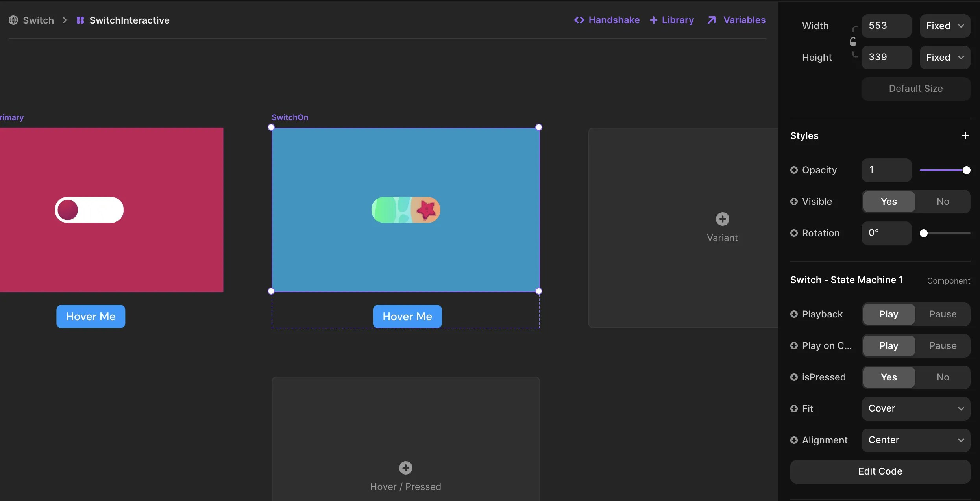Screen dimensions: 980x501
Task: Click the Edit Code button
Action: [880, 471]
